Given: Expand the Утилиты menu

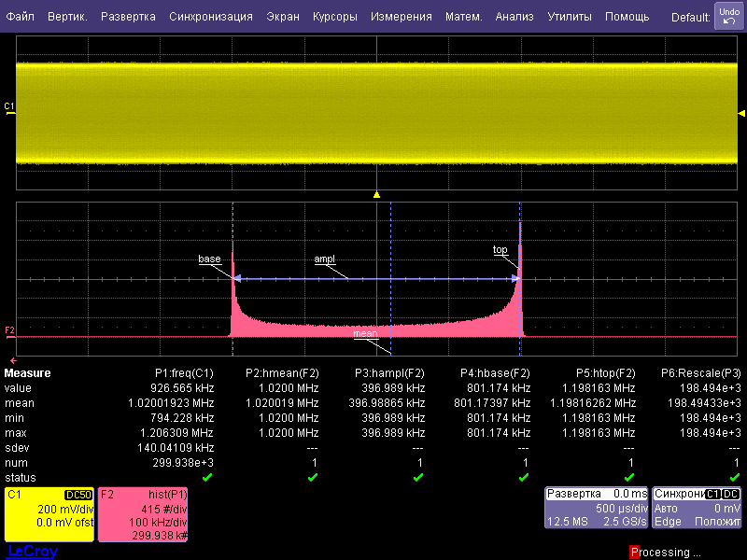Looking at the screenshot, I should pos(569,17).
